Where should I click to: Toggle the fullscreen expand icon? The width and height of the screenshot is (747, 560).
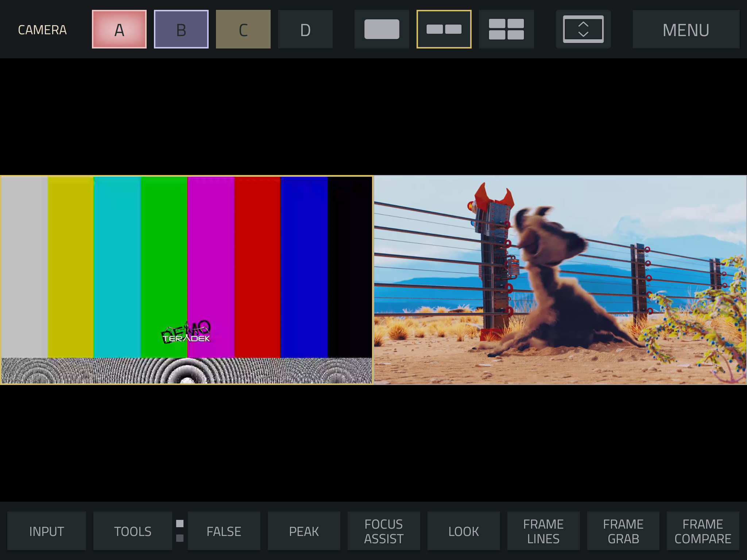pyautogui.click(x=583, y=29)
